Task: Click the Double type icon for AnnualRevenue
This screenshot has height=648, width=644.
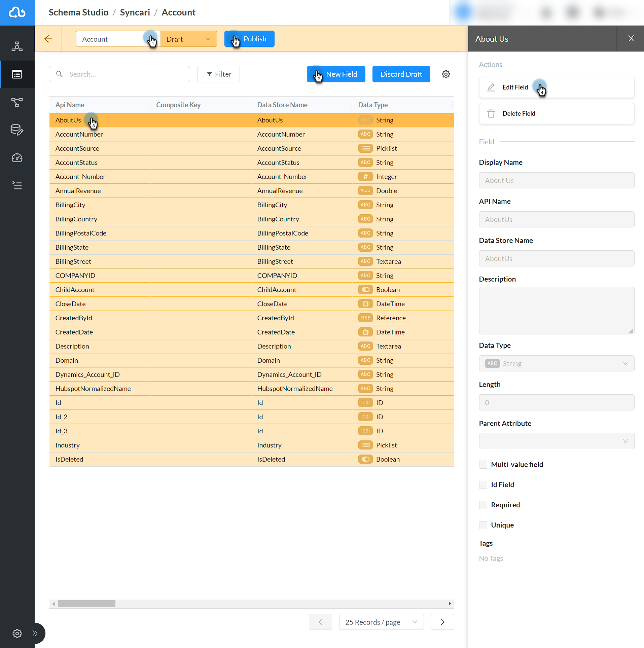Action: pos(365,191)
